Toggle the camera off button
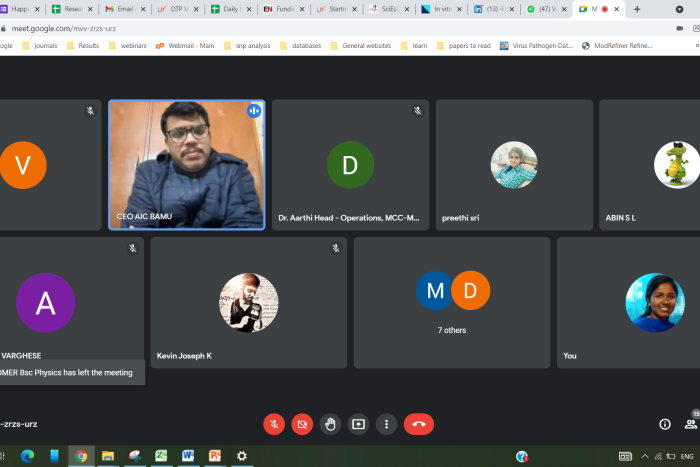 tap(302, 424)
